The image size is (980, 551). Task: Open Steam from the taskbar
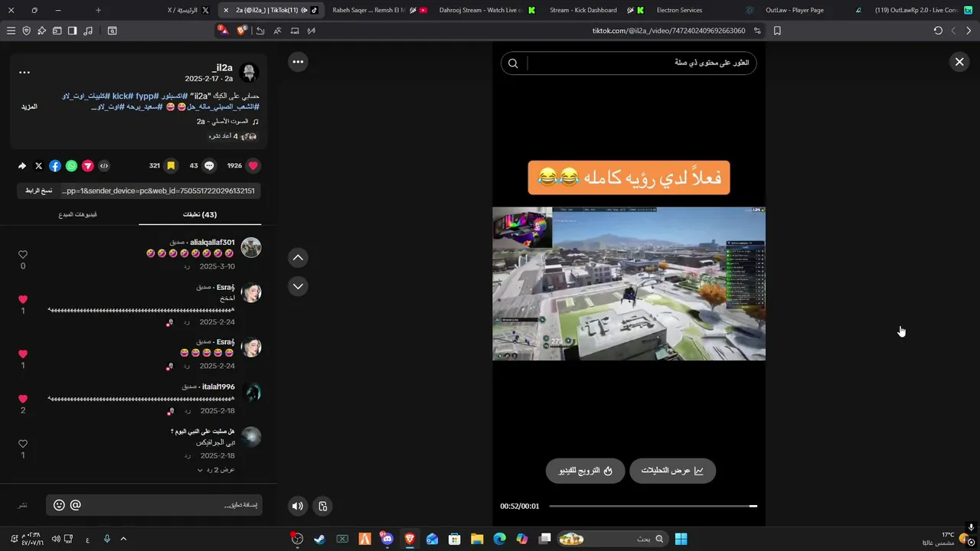319,539
